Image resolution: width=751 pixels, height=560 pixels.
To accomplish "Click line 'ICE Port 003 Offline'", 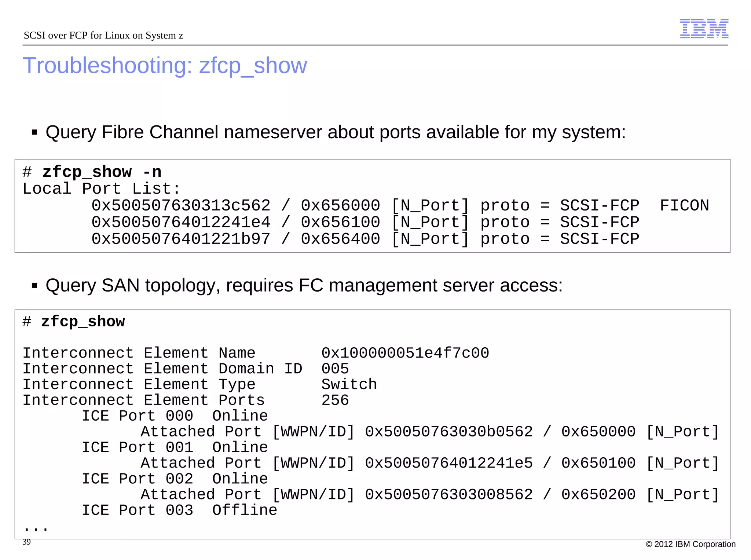I will click(179, 511).
